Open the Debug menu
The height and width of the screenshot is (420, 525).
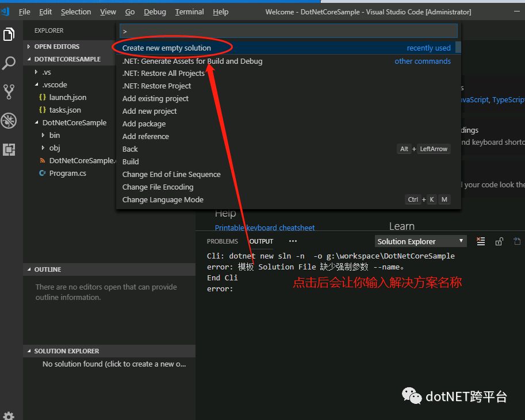155,12
